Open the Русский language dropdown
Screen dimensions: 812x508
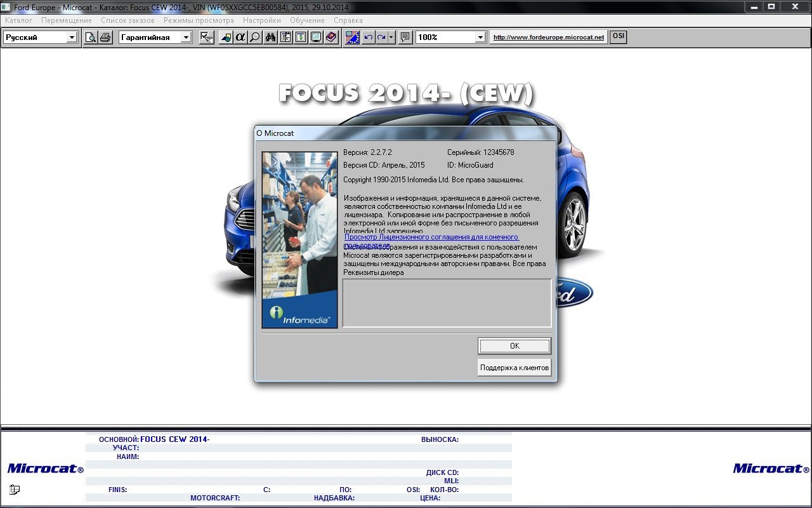tap(72, 37)
